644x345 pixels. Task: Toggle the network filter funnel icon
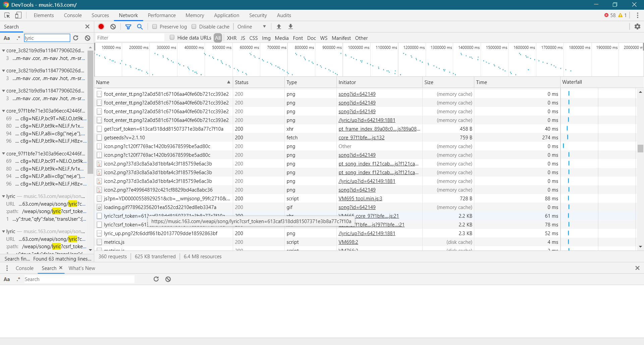pos(128,26)
